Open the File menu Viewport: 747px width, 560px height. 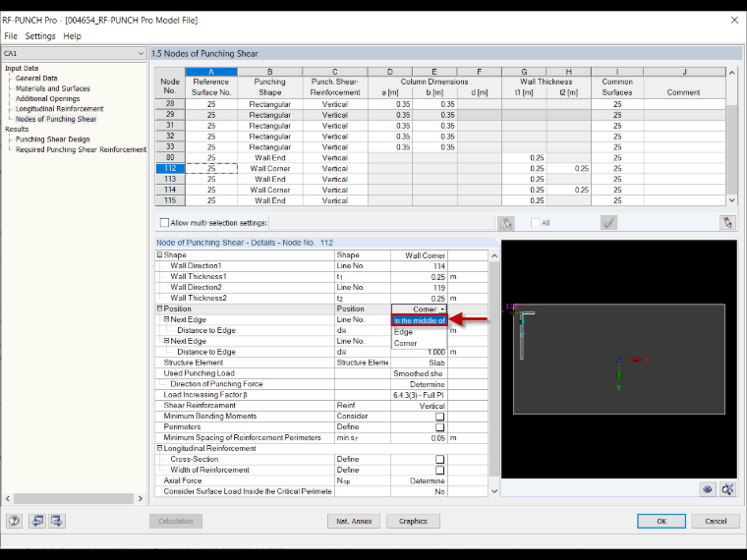11,36
